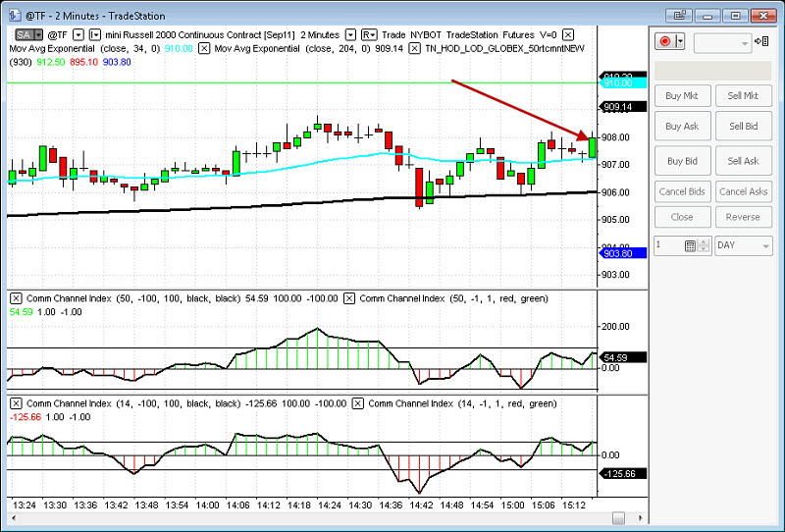Screen dimensions: 785x532
Task: Click the blue 903.80 price axis tag
Action: [x=622, y=253]
